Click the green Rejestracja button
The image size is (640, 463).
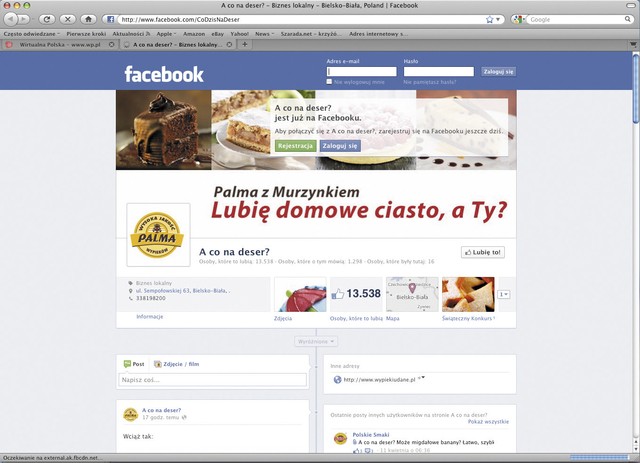(295, 145)
